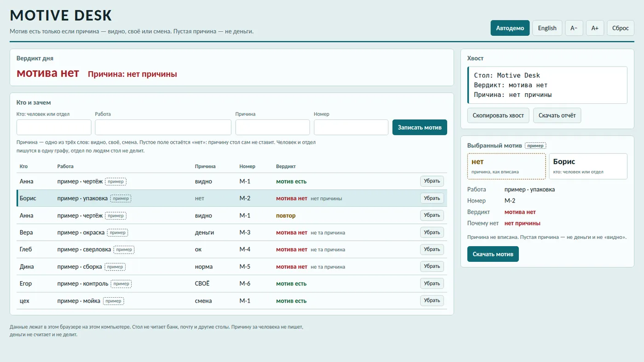Select the Глеб сверловка row
Viewport: 644px width, 362px height.
(x=232, y=249)
